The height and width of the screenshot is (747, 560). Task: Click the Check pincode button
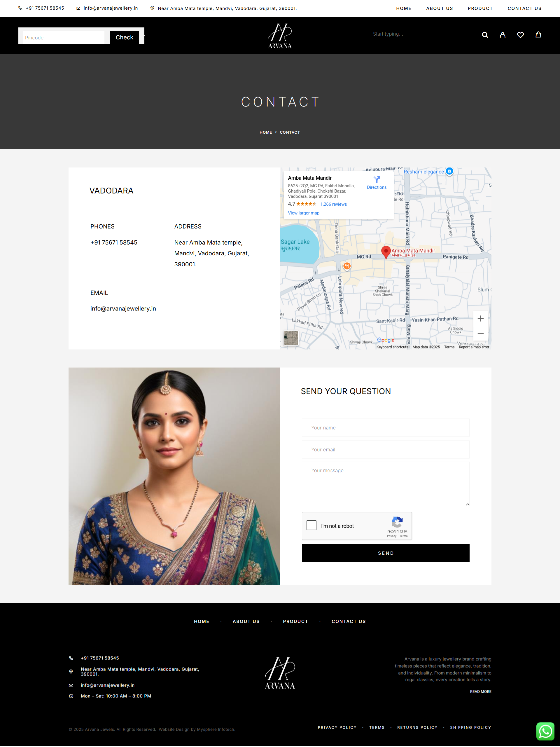pos(124,37)
